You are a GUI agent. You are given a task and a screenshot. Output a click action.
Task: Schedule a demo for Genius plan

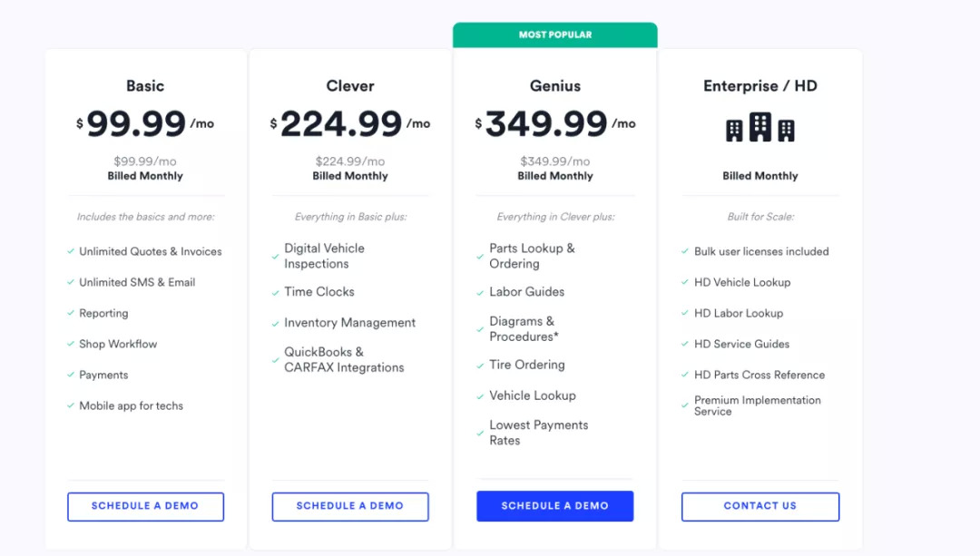click(554, 506)
